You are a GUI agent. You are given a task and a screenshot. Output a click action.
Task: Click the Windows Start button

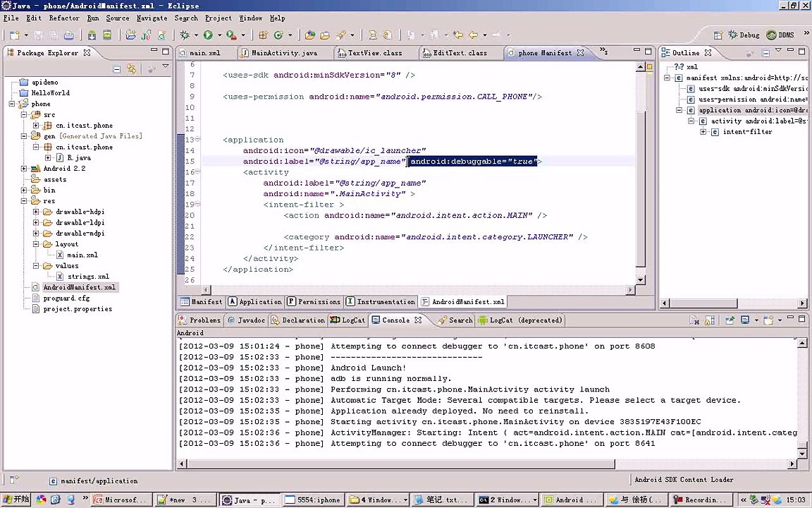point(16,500)
